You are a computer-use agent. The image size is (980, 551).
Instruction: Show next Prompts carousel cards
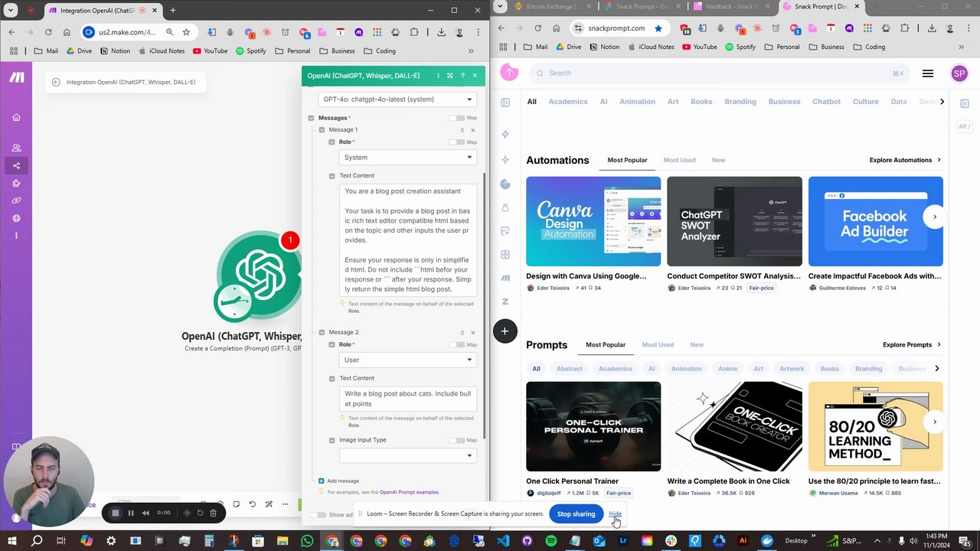(935, 422)
